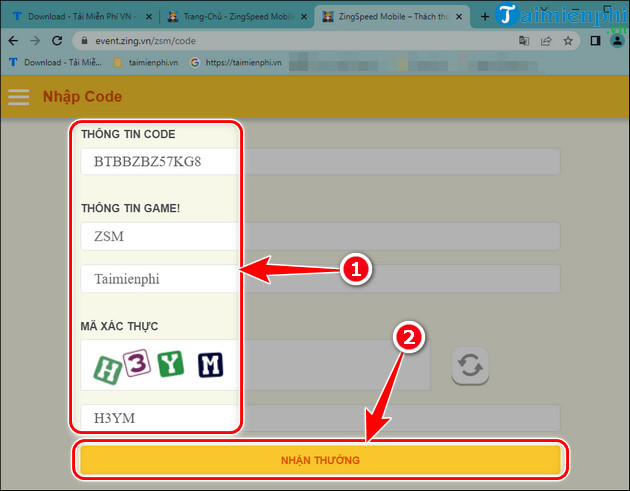Switch to the Download Tải Miễn Phí tab
The width and height of the screenshot is (630, 491).
pyautogui.click(x=75, y=17)
